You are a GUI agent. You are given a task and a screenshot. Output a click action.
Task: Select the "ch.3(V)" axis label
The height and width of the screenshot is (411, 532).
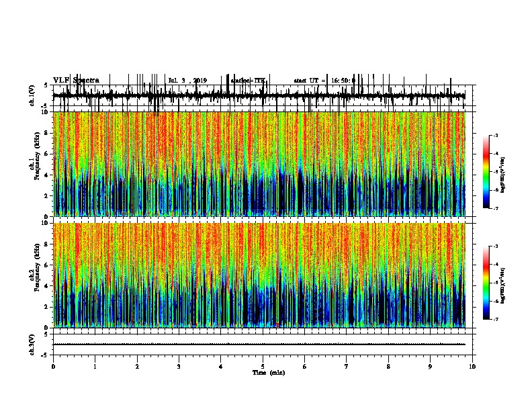coord(32,345)
